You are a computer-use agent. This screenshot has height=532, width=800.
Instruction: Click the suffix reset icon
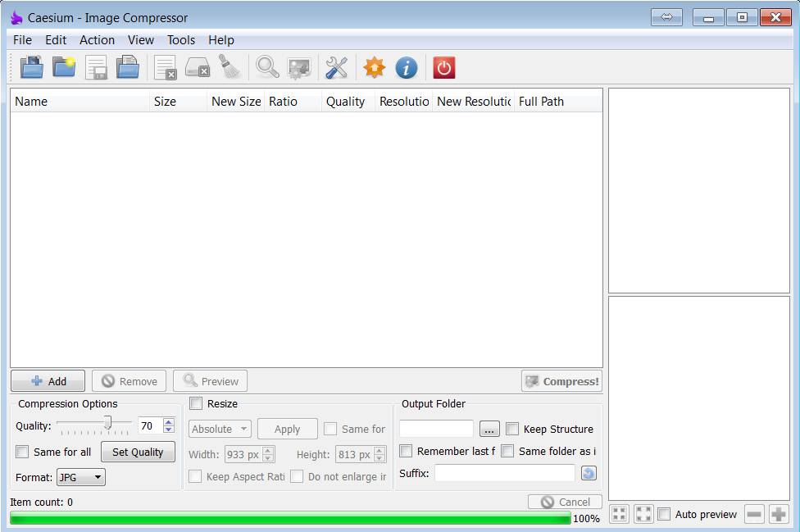[x=589, y=473]
